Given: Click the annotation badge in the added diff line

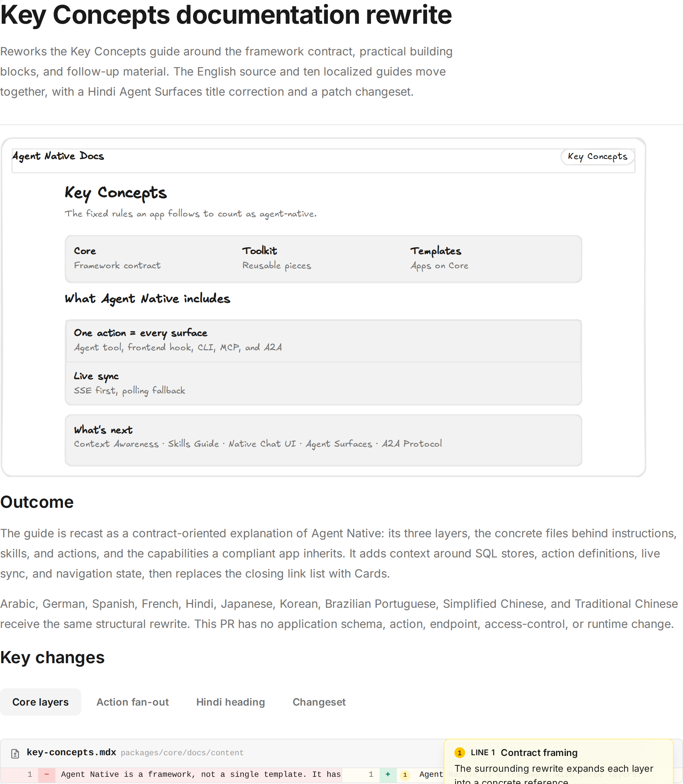Looking at the screenshot, I should point(405,775).
